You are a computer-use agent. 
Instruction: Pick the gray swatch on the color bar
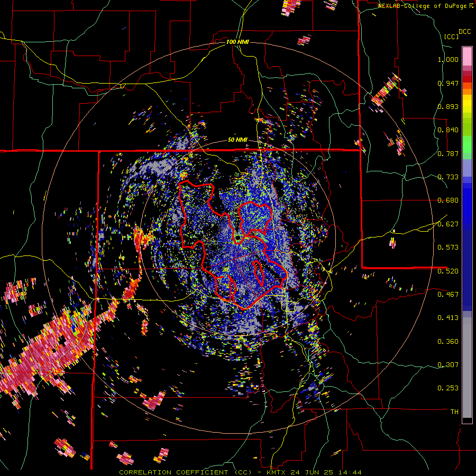coord(467,368)
